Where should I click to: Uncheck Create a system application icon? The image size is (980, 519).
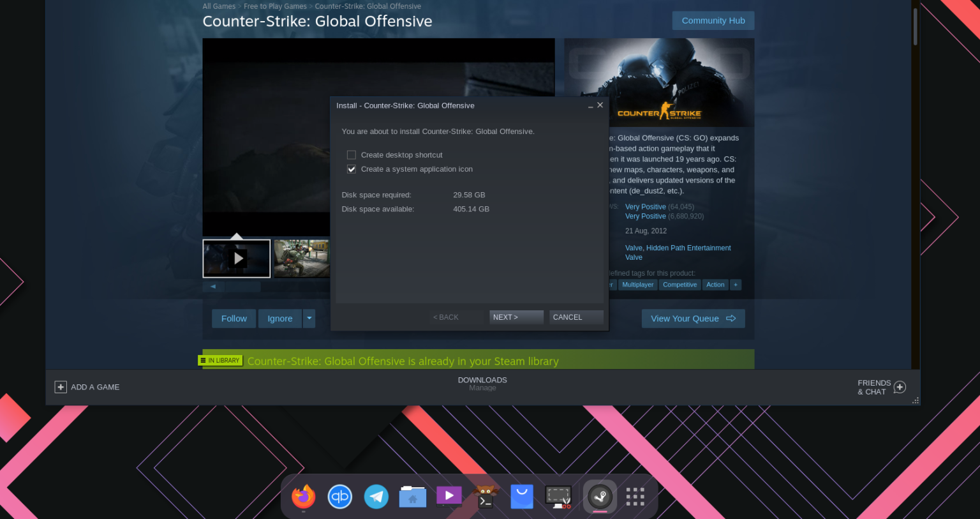pyautogui.click(x=352, y=169)
